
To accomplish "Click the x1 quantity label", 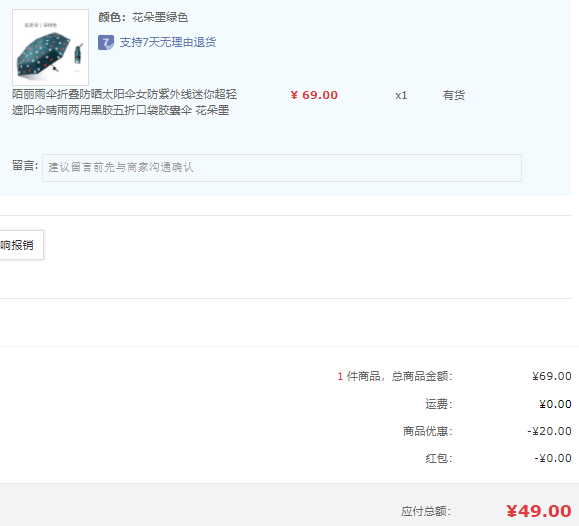I will [401, 95].
